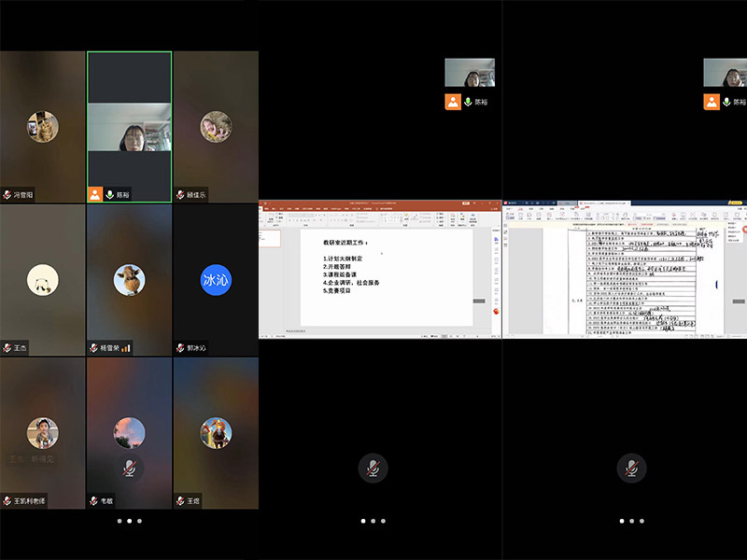This screenshot has height=560, width=747.
Task: Click the name label 郭冰沁
Action: tap(196, 348)
